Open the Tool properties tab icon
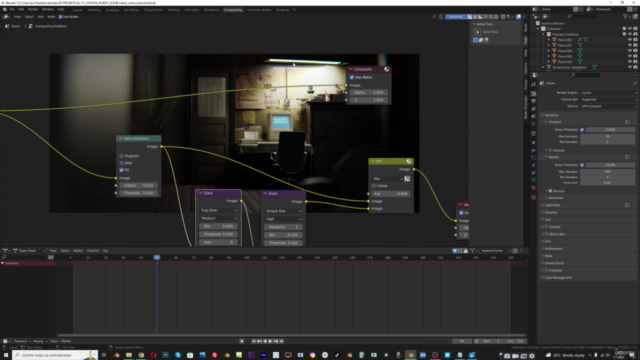The image size is (640, 360). [533, 84]
